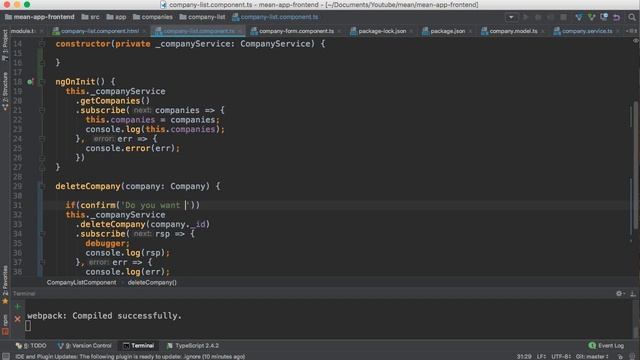Viewport: 640px width, 360px height.
Task: Close the company-form.component.ts tab
Action: click(339, 31)
